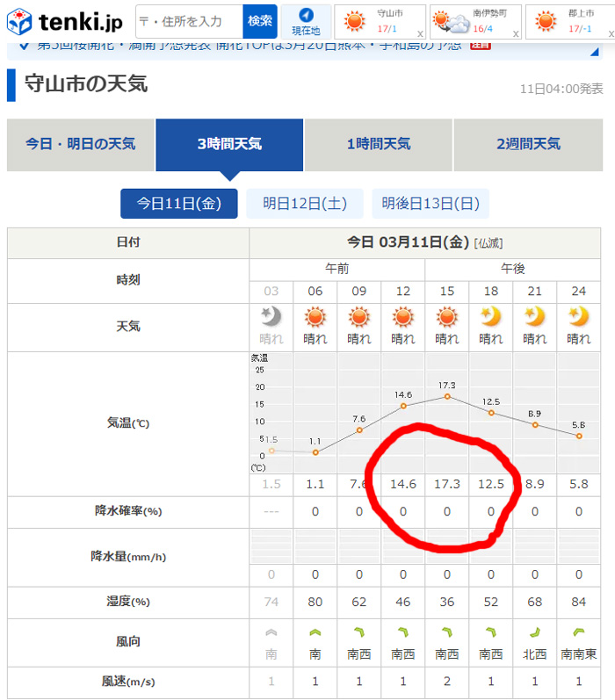The height and width of the screenshot is (700, 615).
Task: Click inside the address search field
Action: pyautogui.click(x=188, y=21)
